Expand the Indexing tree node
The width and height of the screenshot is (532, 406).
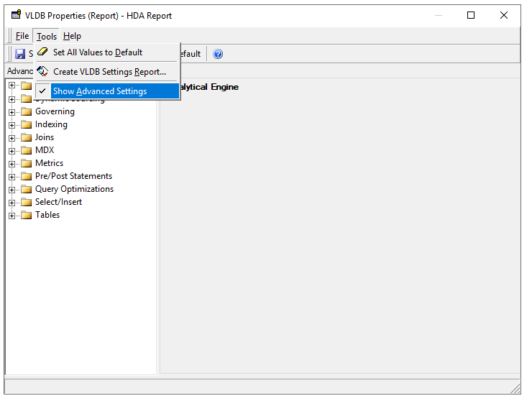tap(12, 124)
